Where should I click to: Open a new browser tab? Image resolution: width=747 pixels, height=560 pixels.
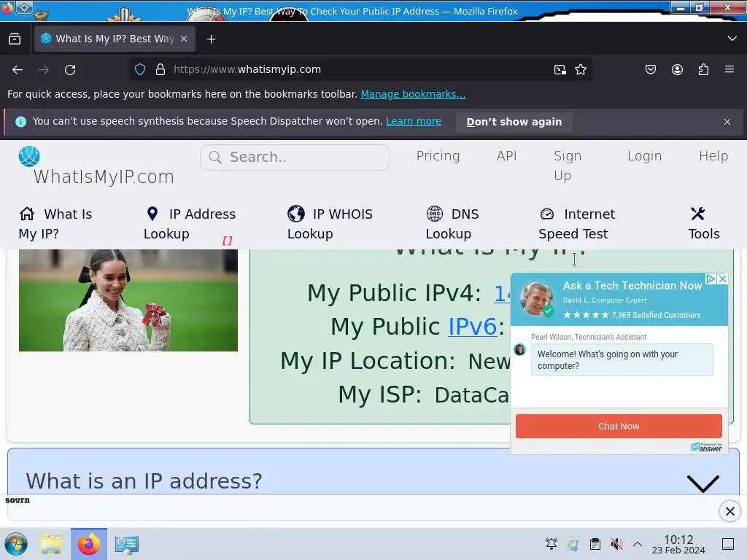tap(211, 39)
